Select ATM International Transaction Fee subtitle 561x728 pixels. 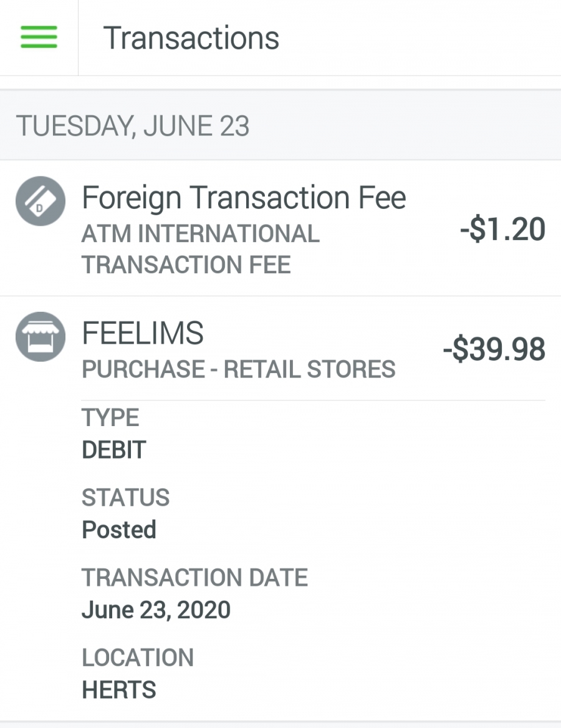point(201,249)
